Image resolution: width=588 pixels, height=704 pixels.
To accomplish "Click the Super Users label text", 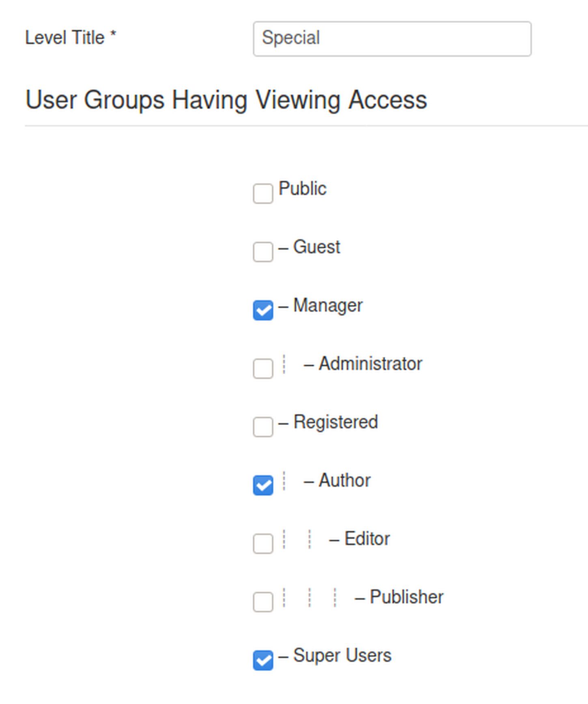I will coord(342,656).
